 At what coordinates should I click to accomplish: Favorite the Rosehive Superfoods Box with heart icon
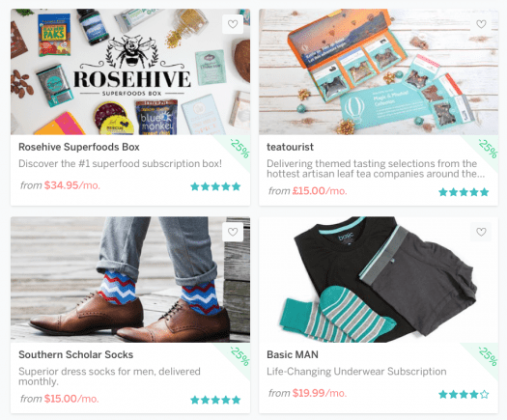tap(233, 24)
